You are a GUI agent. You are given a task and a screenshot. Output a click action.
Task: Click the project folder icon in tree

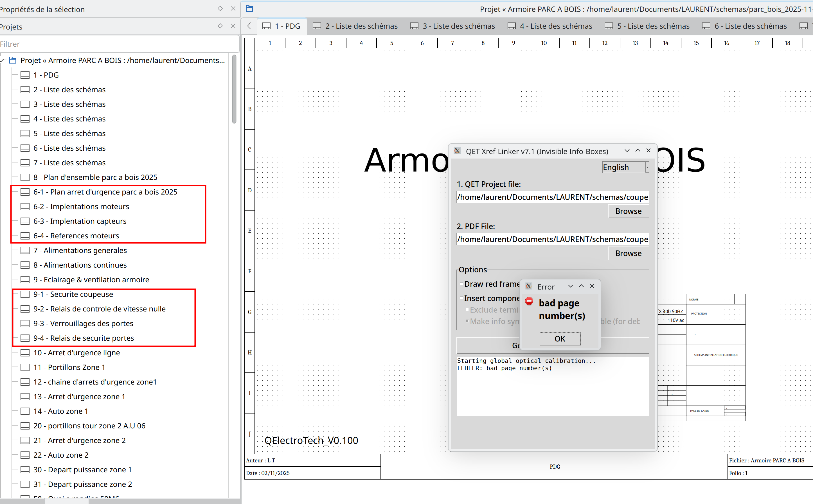point(13,60)
